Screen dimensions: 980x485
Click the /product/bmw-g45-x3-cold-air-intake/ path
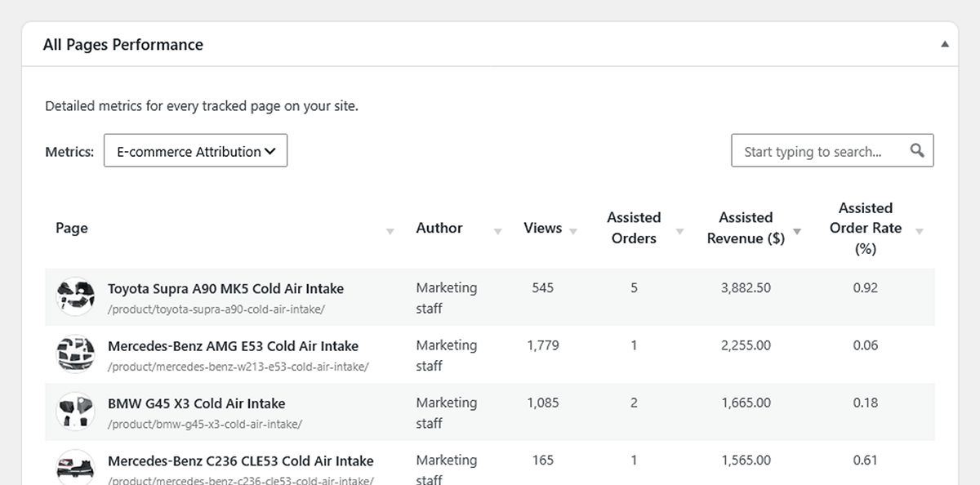click(x=205, y=424)
